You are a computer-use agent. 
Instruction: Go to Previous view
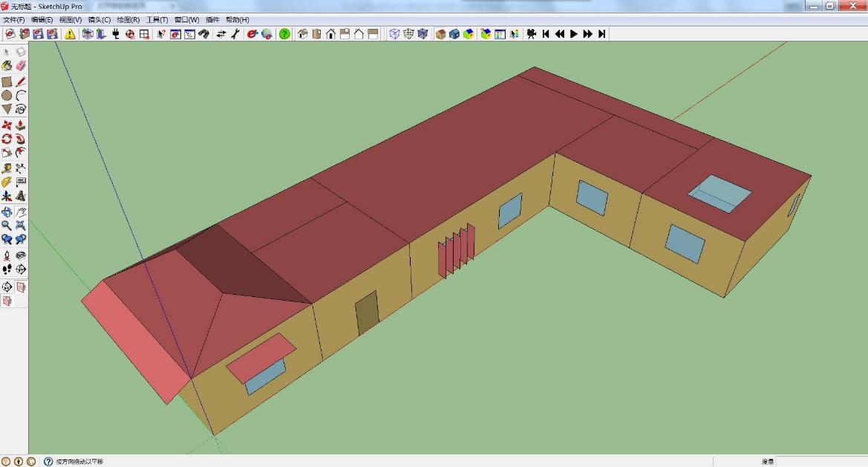[7, 239]
